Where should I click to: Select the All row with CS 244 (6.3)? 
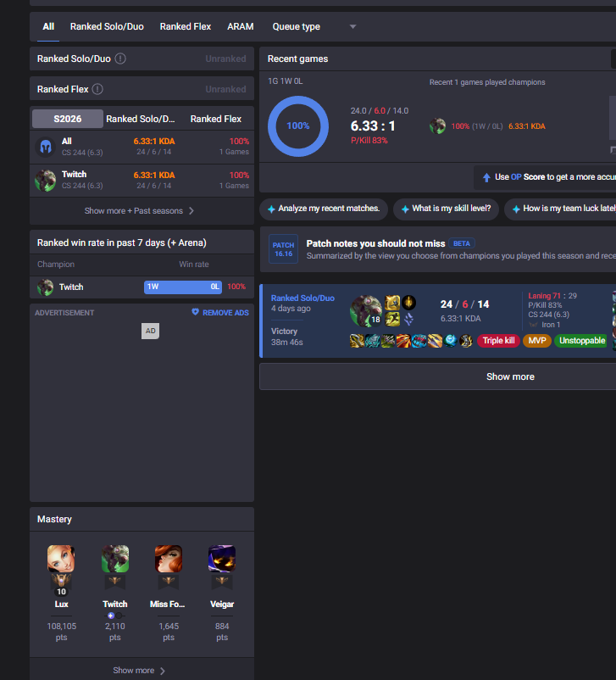point(142,147)
